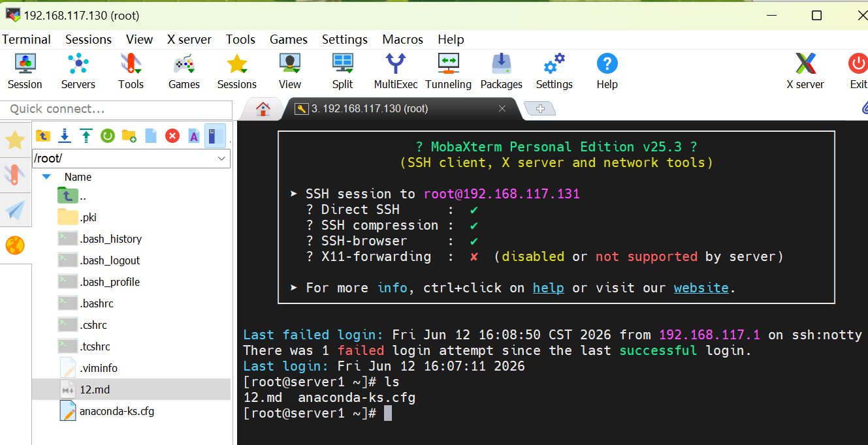Image resolution: width=868 pixels, height=445 pixels.
Task: Open the Sessions star toolbar icon
Action: [x=236, y=71]
